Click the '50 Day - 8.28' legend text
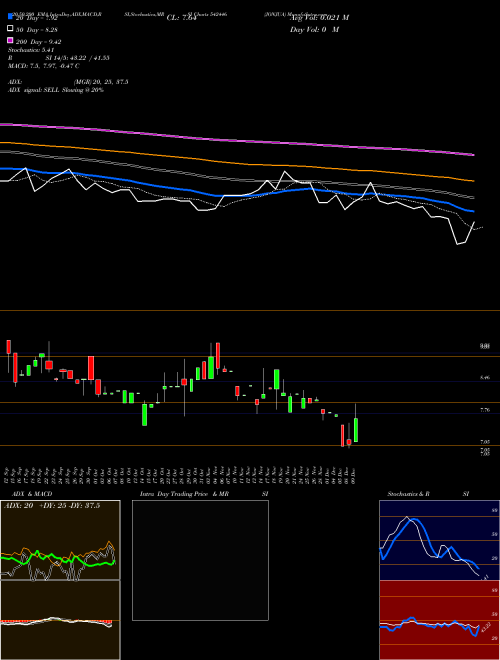Image resolution: width=500 pixels, height=660 pixels. (x=37, y=30)
